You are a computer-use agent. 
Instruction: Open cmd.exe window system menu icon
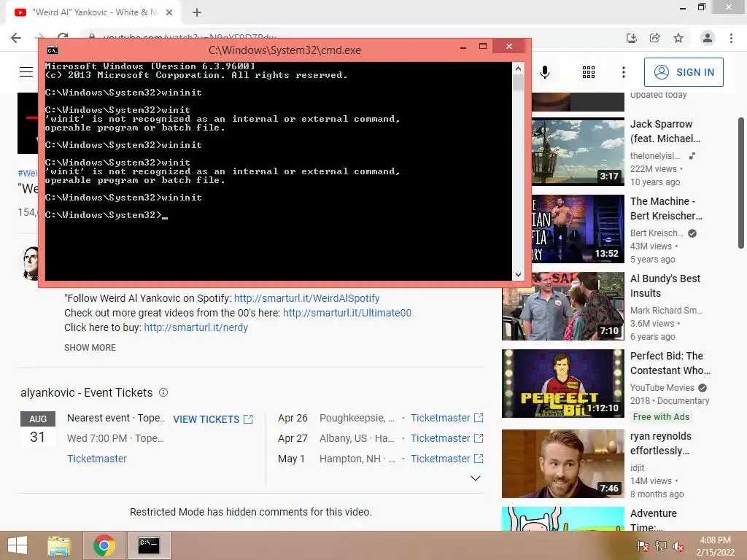(53, 50)
